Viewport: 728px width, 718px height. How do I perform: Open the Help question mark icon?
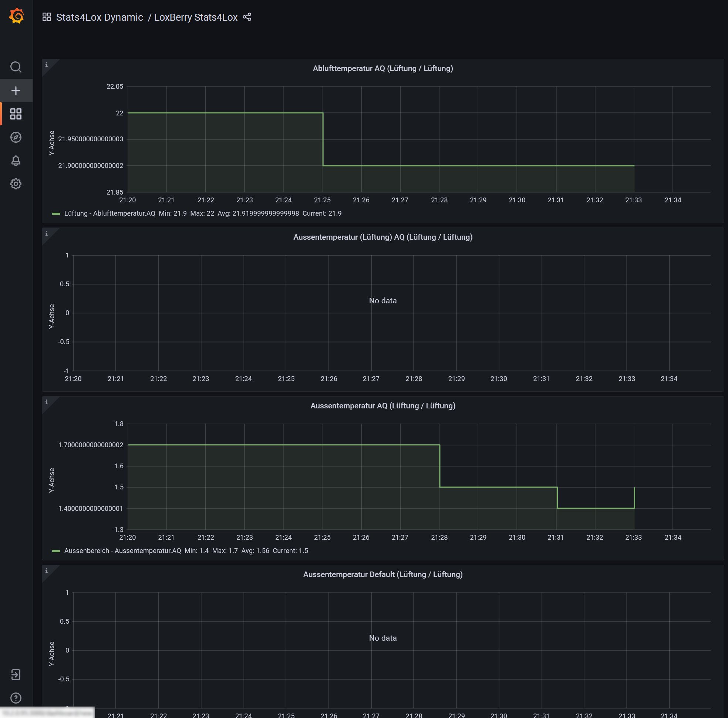click(16, 698)
